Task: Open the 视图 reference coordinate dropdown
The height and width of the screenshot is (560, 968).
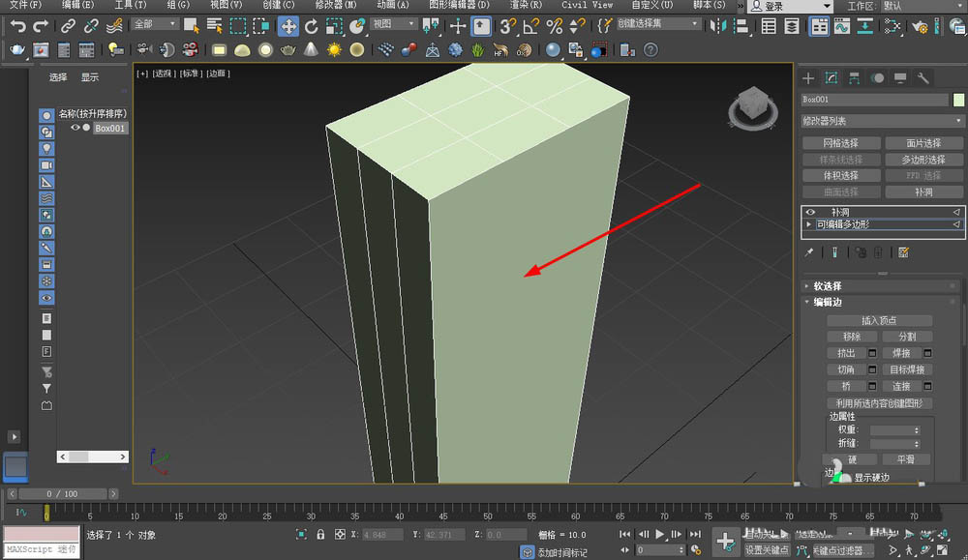Action: click(x=394, y=24)
